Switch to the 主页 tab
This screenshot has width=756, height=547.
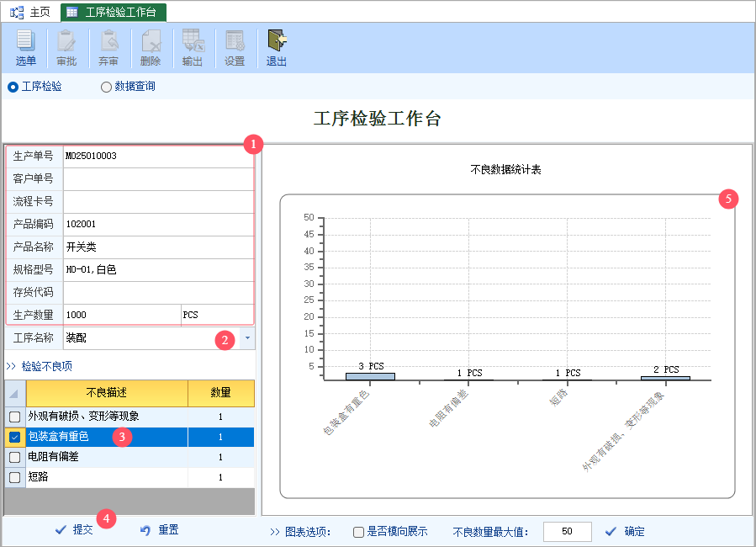tap(31, 12)
